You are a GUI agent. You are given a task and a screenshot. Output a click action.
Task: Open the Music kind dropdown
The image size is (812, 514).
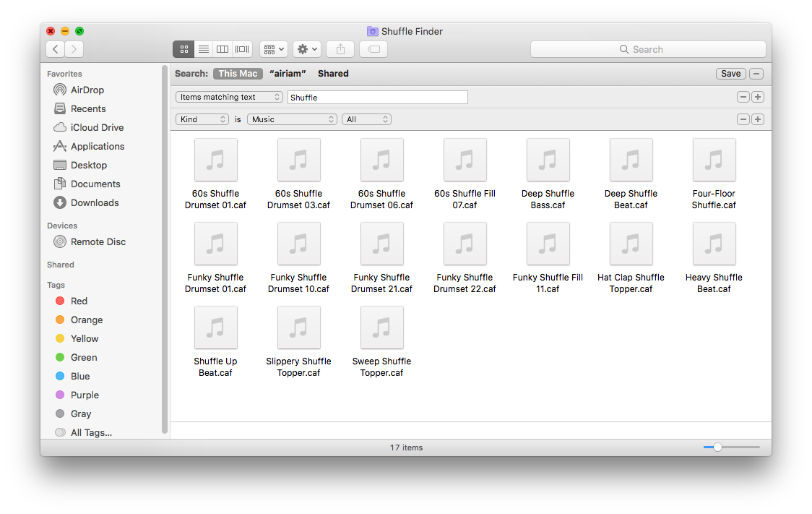292,119
